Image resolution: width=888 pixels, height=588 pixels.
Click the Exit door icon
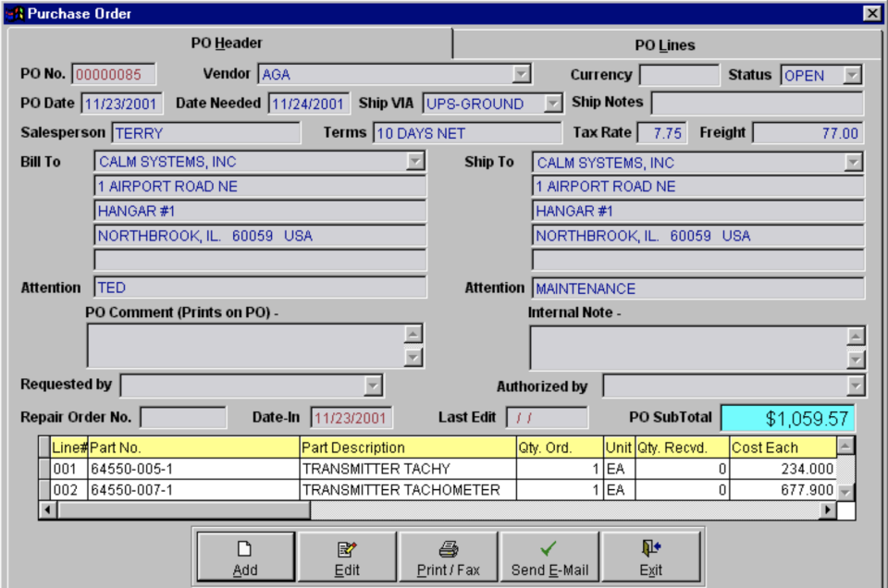(649, 547)
